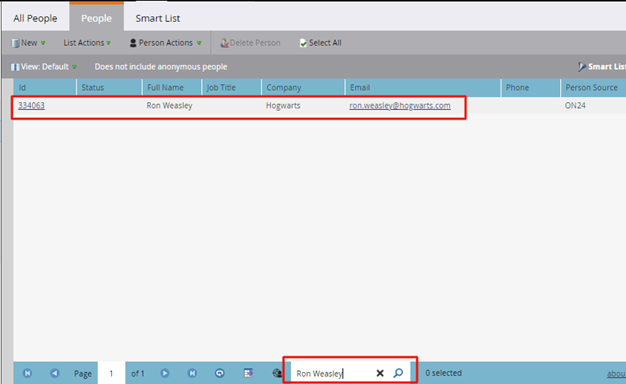Open the View: Default dropdown
The image size is (626, 384).
[x=44, y=67]
